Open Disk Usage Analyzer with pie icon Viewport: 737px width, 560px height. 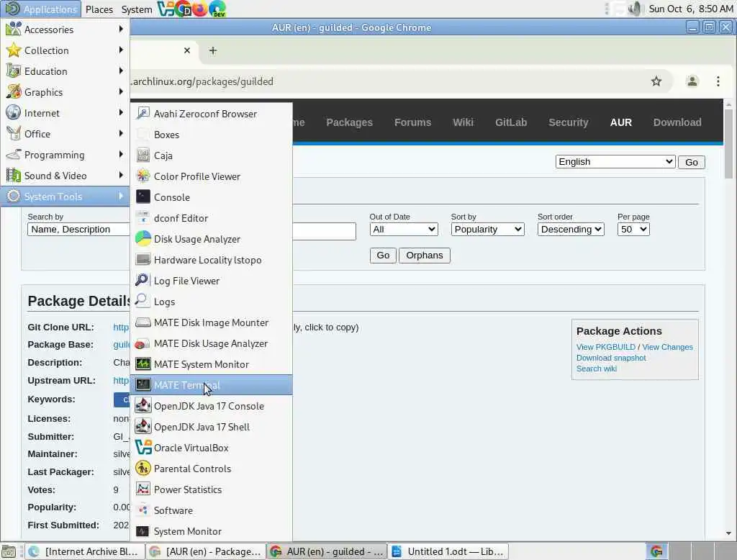211,239
